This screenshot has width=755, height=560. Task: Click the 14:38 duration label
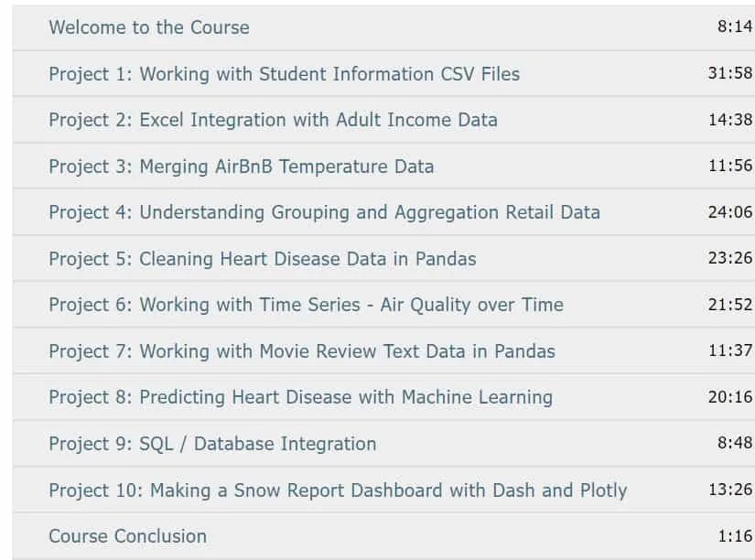[730, 120]
